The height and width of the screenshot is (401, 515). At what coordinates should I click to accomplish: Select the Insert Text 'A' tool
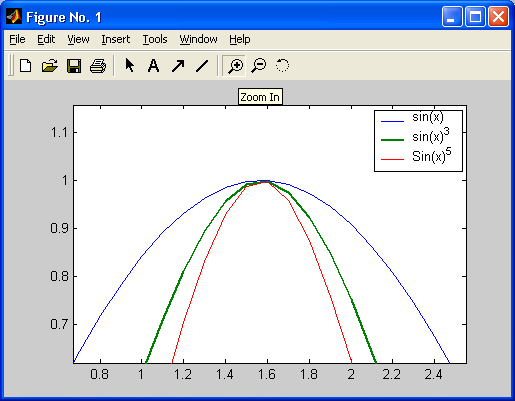(153, 66)
